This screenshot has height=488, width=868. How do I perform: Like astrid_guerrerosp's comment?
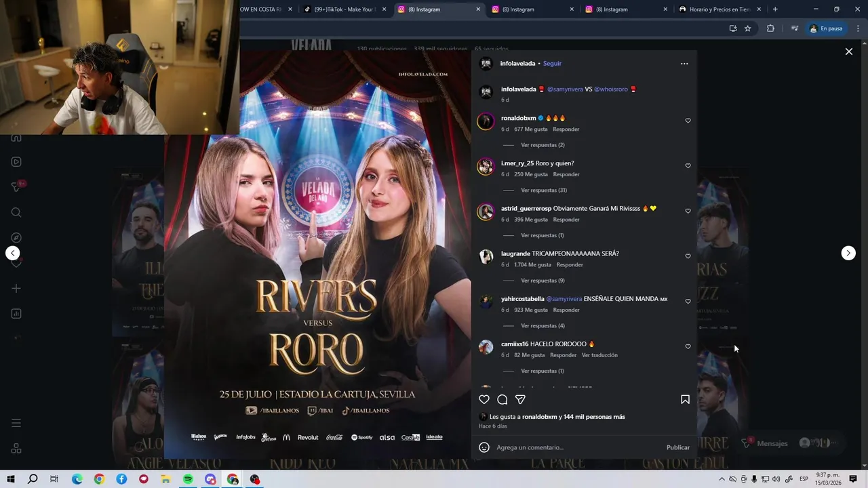click(688, 211)
